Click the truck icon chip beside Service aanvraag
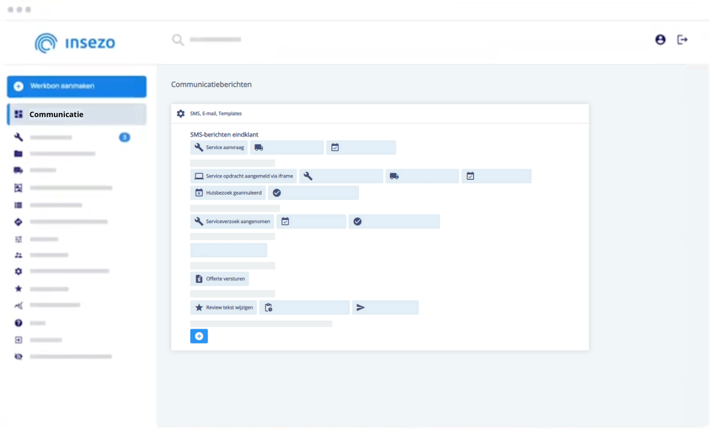The image size is (710, 430). [x=286, y=147]
